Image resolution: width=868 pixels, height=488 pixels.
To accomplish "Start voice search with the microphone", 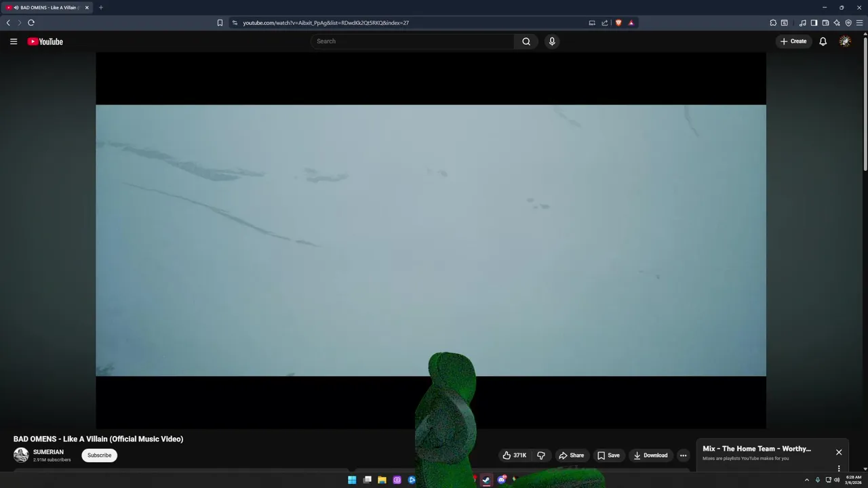I will pos(552,41).
